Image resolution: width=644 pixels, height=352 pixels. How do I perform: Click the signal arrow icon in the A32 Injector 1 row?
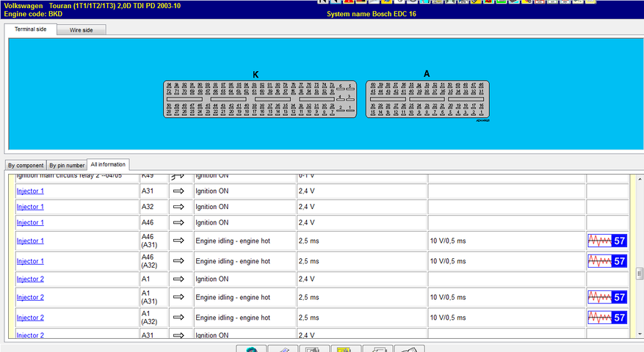point(178,207)
